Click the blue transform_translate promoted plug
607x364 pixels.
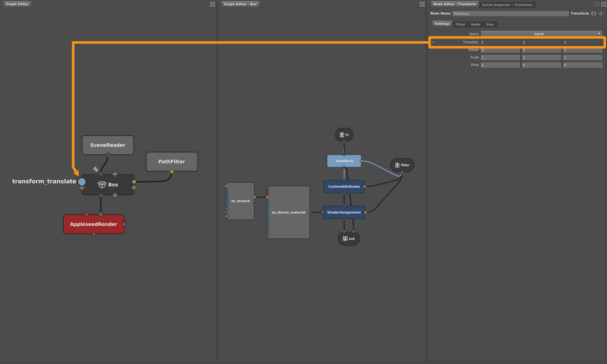[x=82, y=181]
